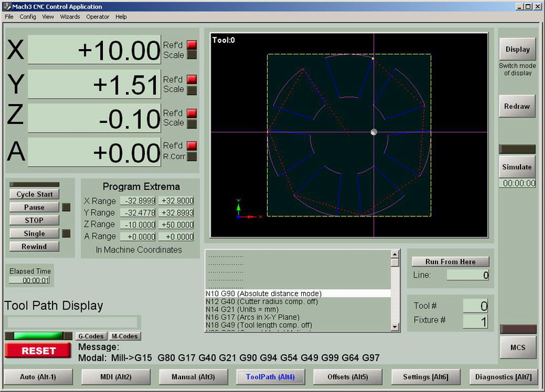Click the Run From Here button
The image size is (545, 392).
click(450, 262)
